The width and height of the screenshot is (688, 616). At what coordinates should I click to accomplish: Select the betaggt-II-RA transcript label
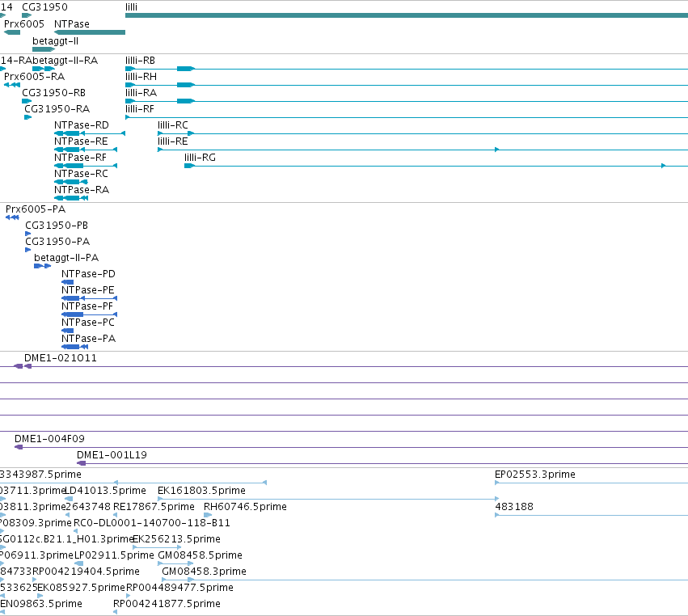pos(65,60)
